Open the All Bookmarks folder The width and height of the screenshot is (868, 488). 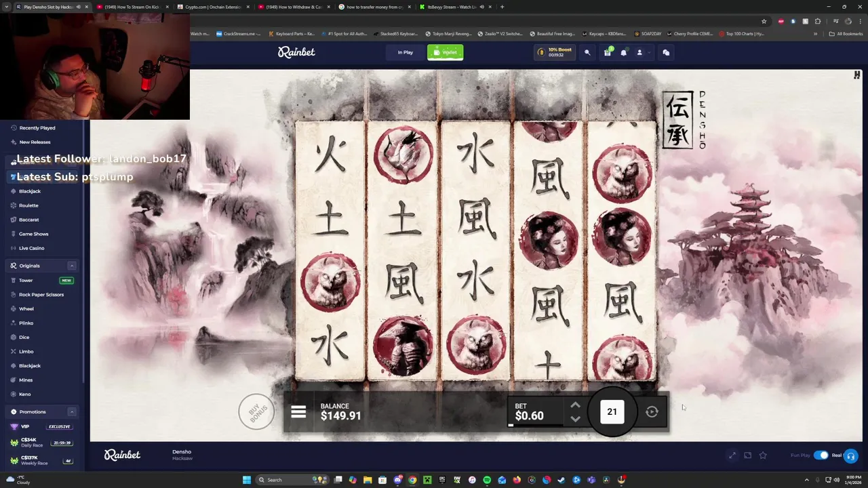845,34
